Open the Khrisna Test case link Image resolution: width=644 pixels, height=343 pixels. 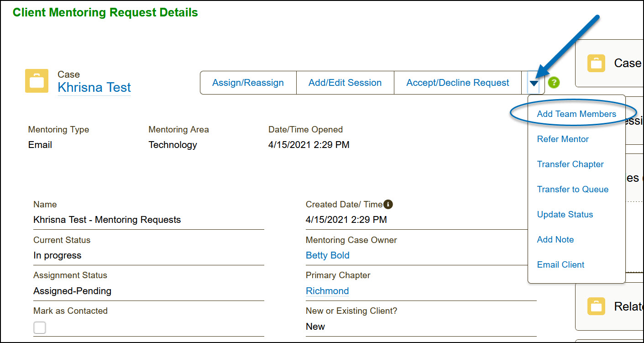tap(94, 87)
